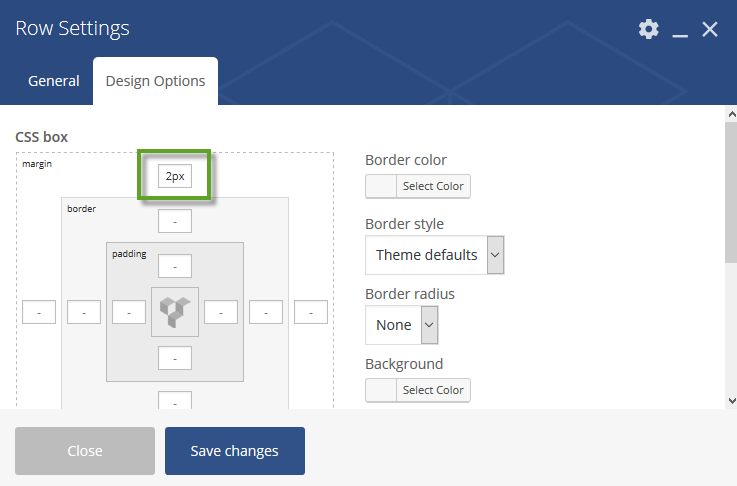The image size is (737, 486).
Task: Switch to the General tab
Action: pos(54,81)
